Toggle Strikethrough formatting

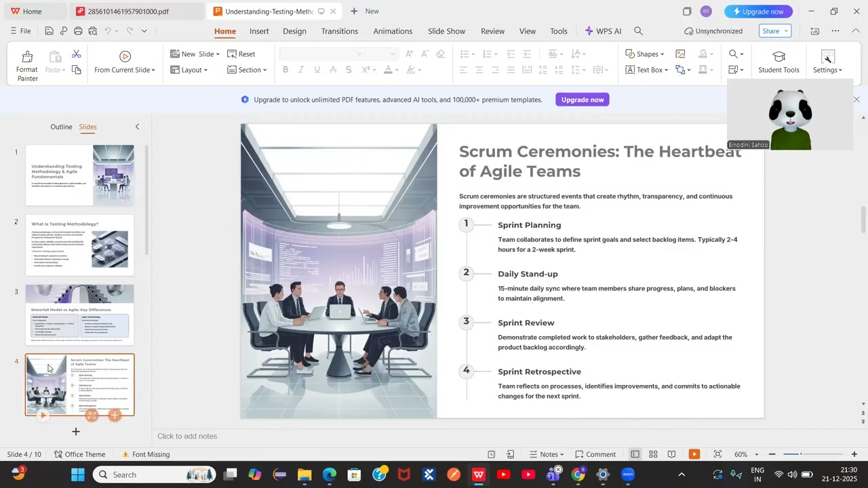point(333,70)
